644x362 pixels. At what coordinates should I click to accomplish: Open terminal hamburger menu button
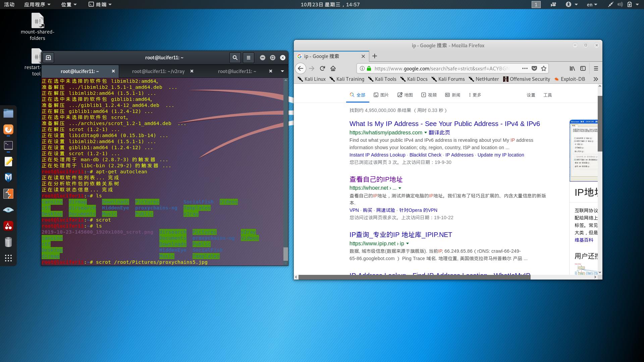[249, 58]
